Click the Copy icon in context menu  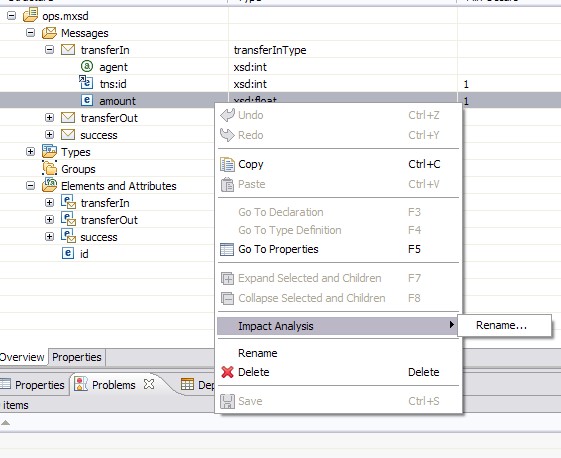pos(227,165)
